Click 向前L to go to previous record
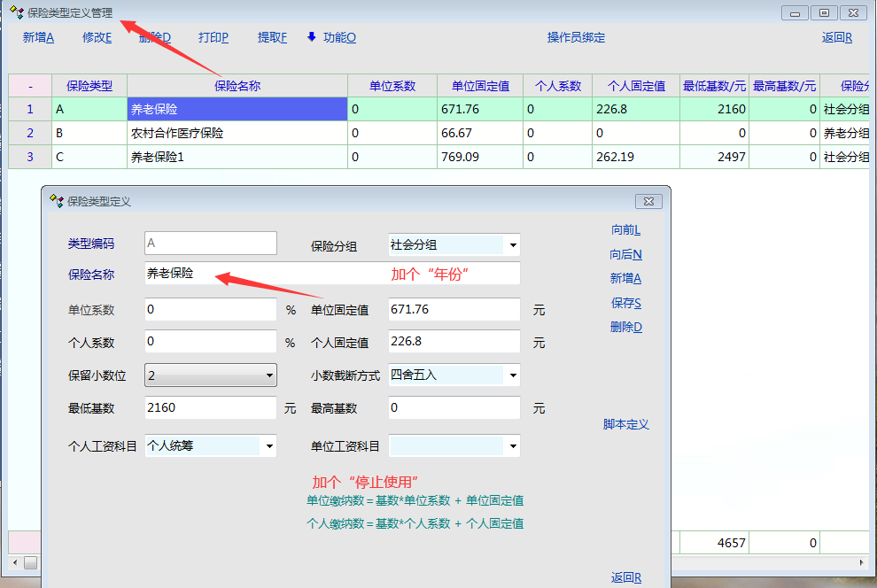This screenshot has height=588, width=877. coord(625,230)
